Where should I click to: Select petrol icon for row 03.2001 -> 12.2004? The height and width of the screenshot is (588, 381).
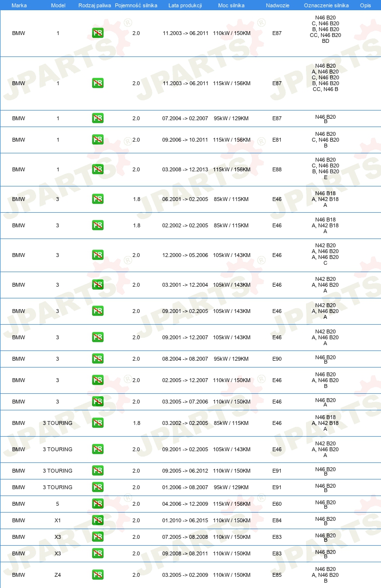97,285
